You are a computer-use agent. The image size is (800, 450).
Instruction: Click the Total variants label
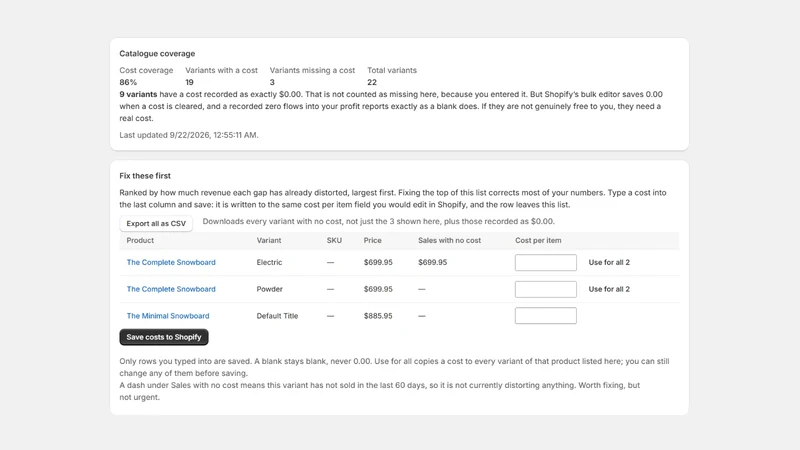tap(392, 70)
